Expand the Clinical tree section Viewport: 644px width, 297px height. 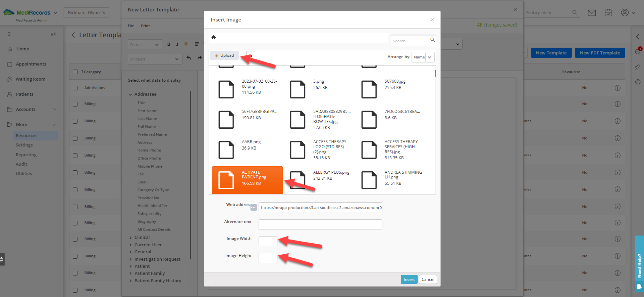pos(130,238)
